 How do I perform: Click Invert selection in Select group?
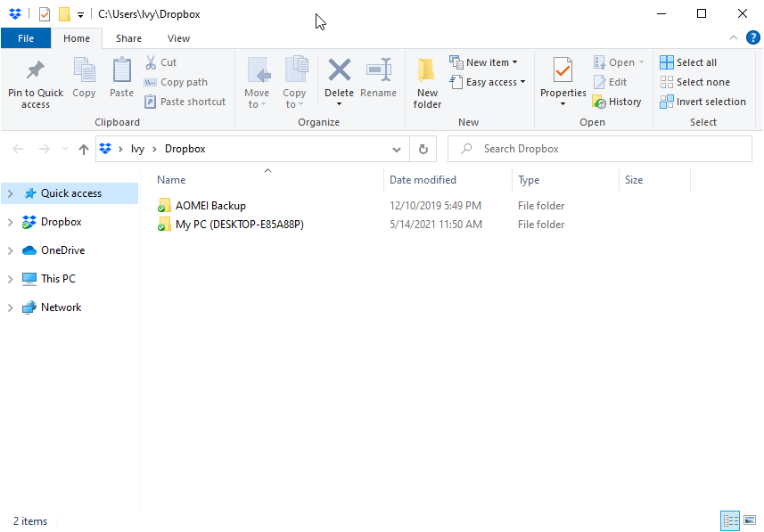tap(702, 102)
